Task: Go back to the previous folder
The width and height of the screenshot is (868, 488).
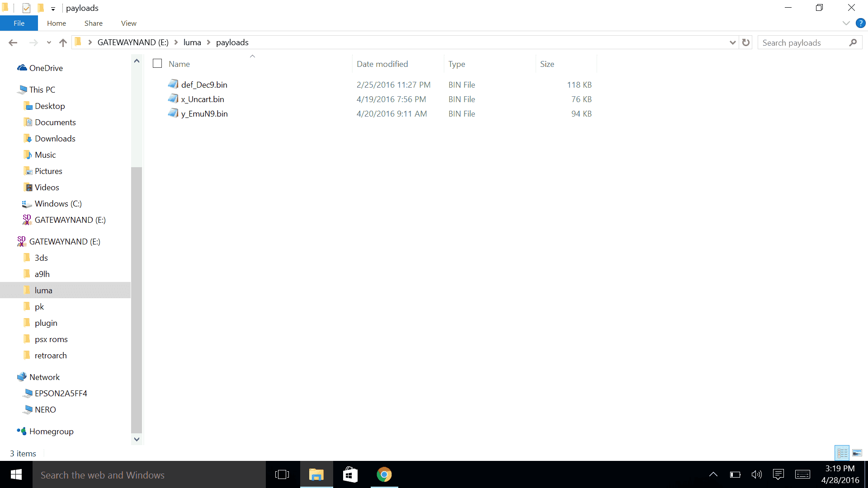Action: tap(13, 42)
